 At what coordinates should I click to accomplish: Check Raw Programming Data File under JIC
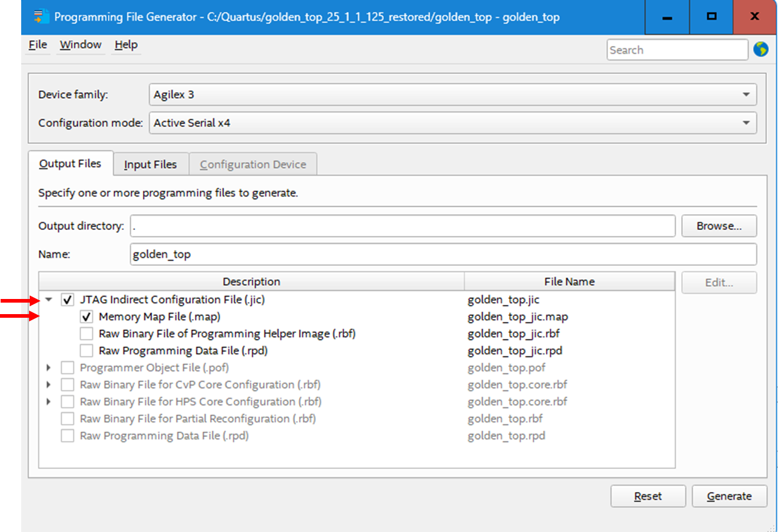(87, 350)
